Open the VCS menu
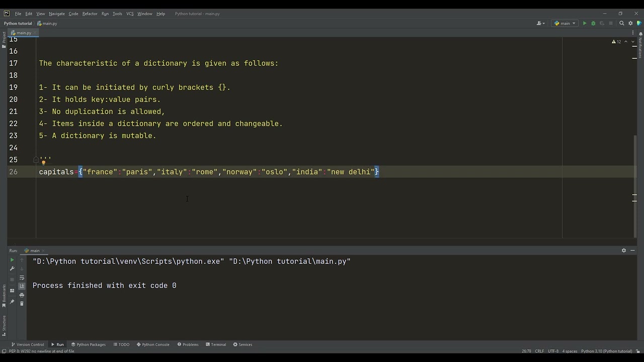644x362 pixels. click(x=130, y=14)
